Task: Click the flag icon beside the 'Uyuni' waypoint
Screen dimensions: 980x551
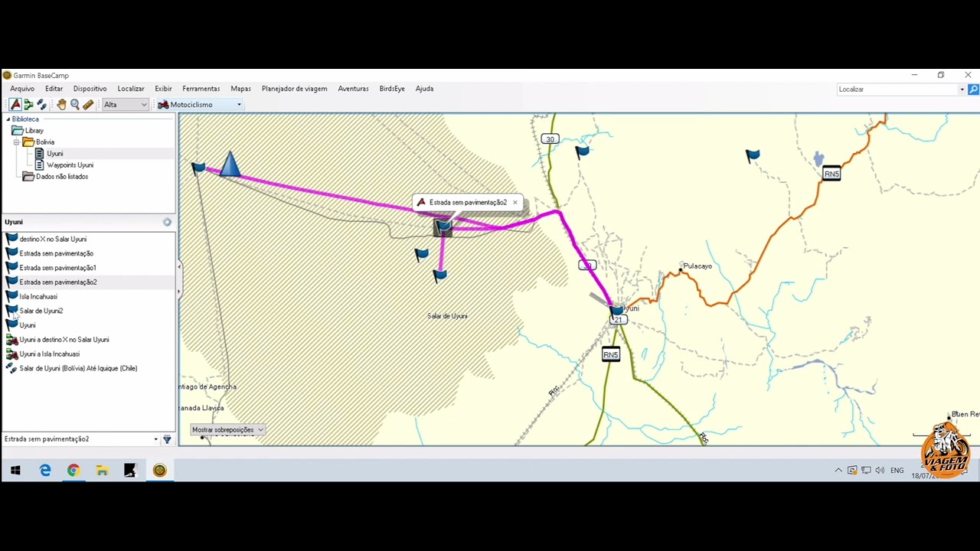Action: pyautogui.click(x=11, y=324)
